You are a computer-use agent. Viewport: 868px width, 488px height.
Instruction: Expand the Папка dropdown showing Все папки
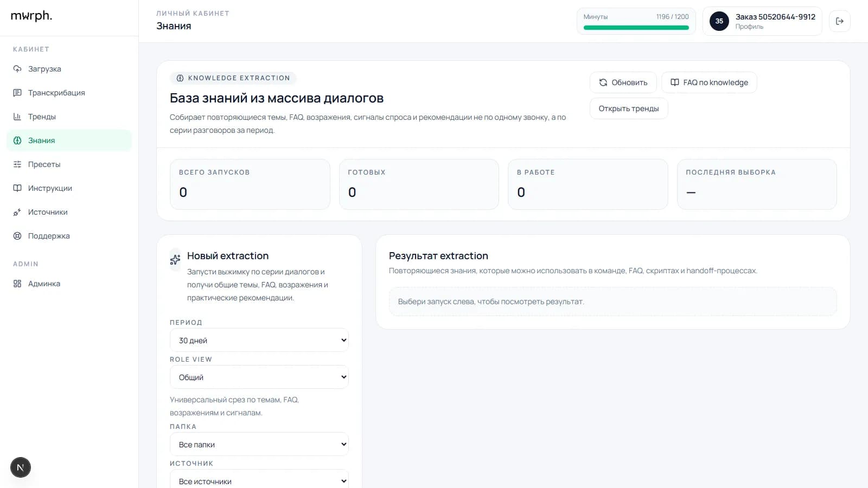coord(259,445)
